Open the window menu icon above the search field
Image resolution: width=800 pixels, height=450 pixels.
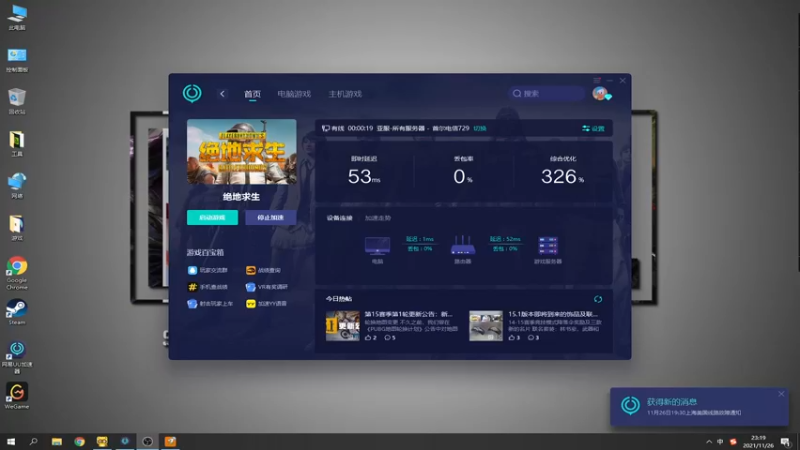(x=597, y=81)
